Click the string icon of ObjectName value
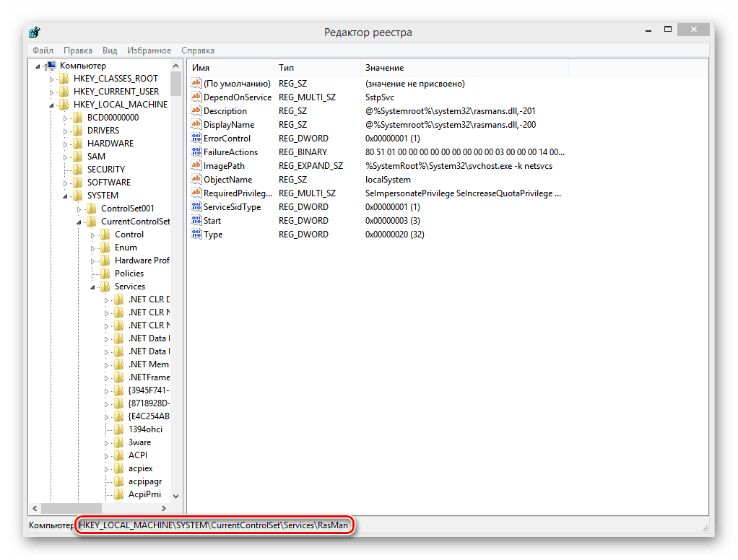The width and height of the screenshot is (738, 560). pyautogui.click(x=196, y=179)
